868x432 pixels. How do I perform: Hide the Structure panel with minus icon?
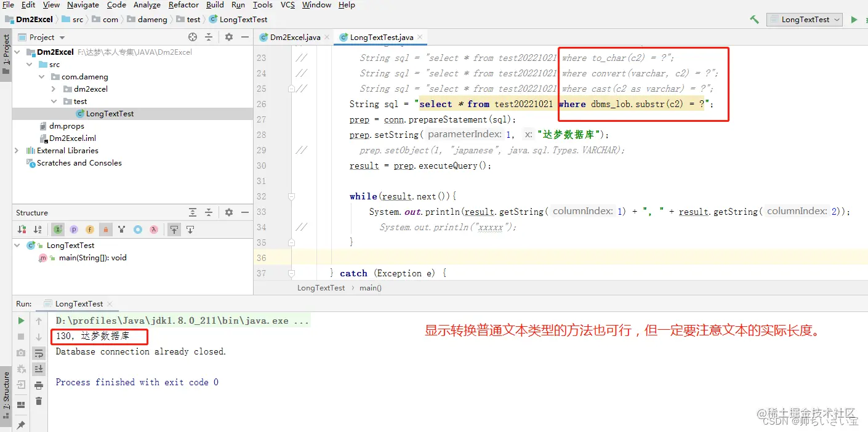click(x=244, y=212)
